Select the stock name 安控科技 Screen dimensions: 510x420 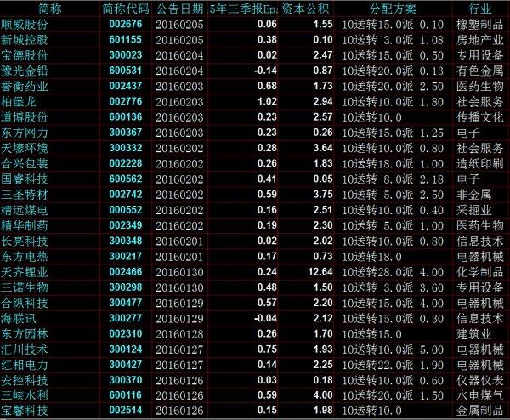(x=25, y=380)
